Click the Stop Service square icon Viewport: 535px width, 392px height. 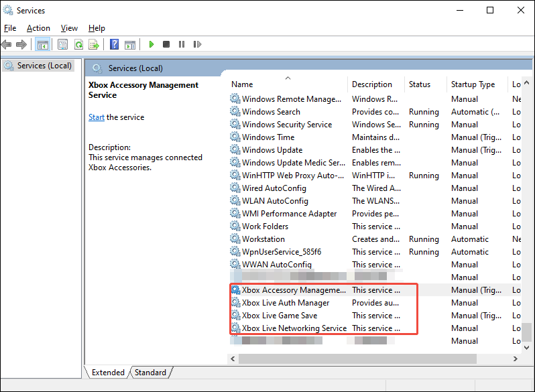[166, 44]
